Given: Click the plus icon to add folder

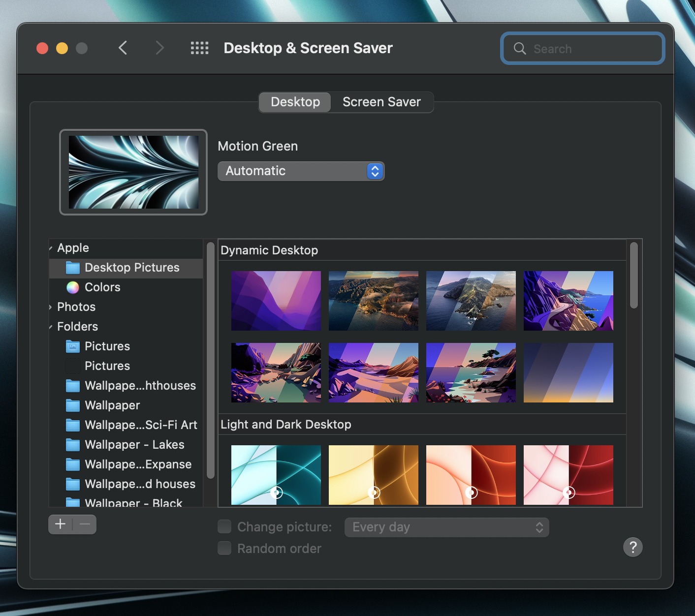Looking at the screenshot, I should 61,524.
